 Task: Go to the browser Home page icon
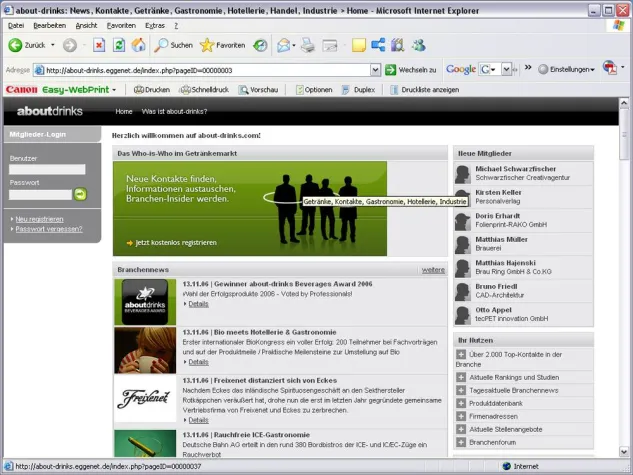(139, 45)
